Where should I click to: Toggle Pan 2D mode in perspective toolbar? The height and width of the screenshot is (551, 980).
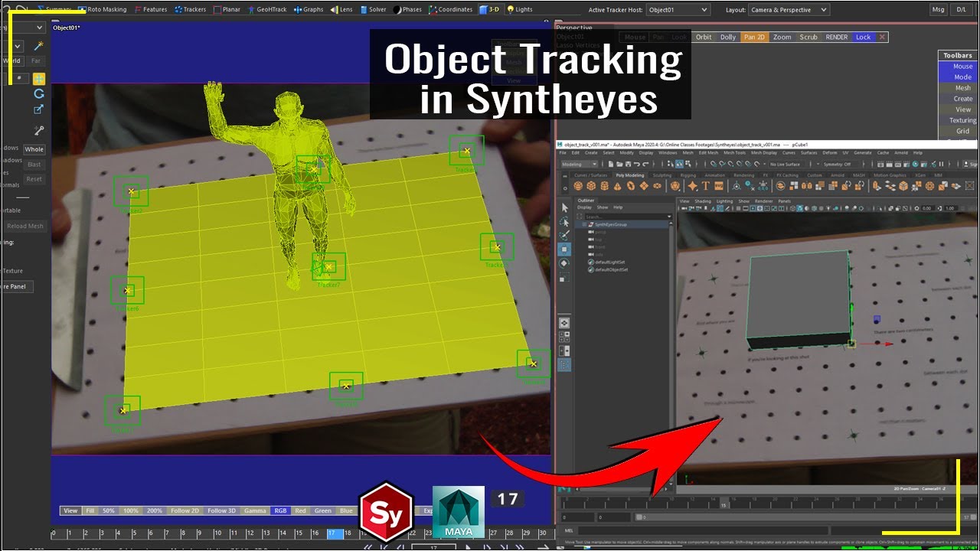click(754, 37)
